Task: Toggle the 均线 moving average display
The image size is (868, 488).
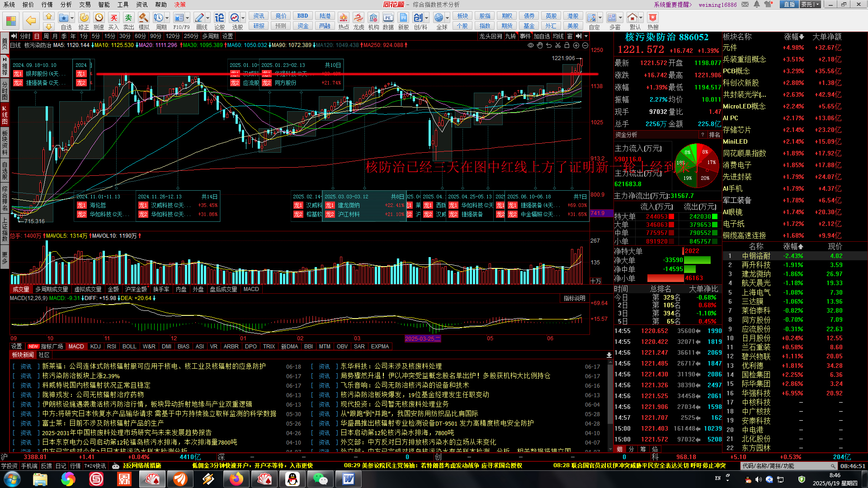Action: pyautogui.click(x=558, y=36)
